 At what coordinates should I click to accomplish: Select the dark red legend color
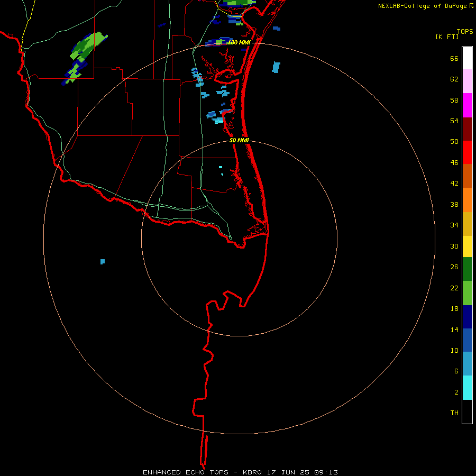(467, 129)
